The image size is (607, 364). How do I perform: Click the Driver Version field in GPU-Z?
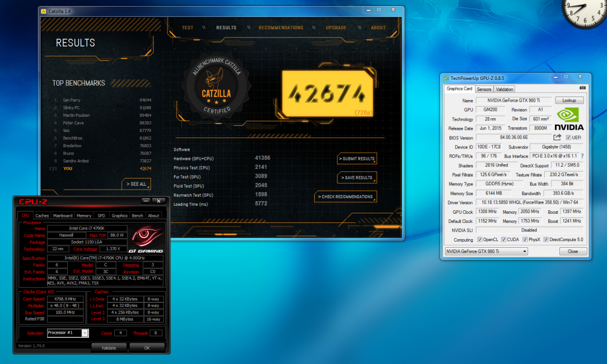pos(529,203)
